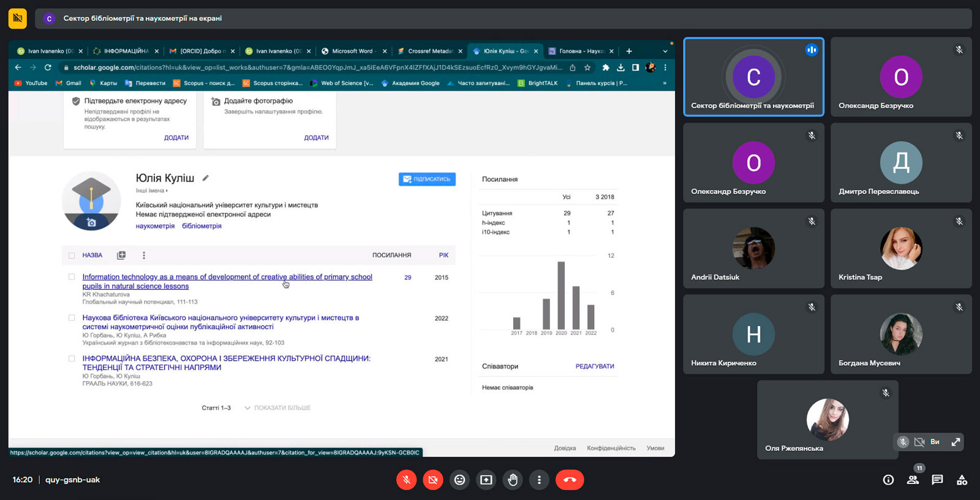Viewport: 980px width, 500px height.
Task: Open the activities shapes icon
Action: point(962,480)
